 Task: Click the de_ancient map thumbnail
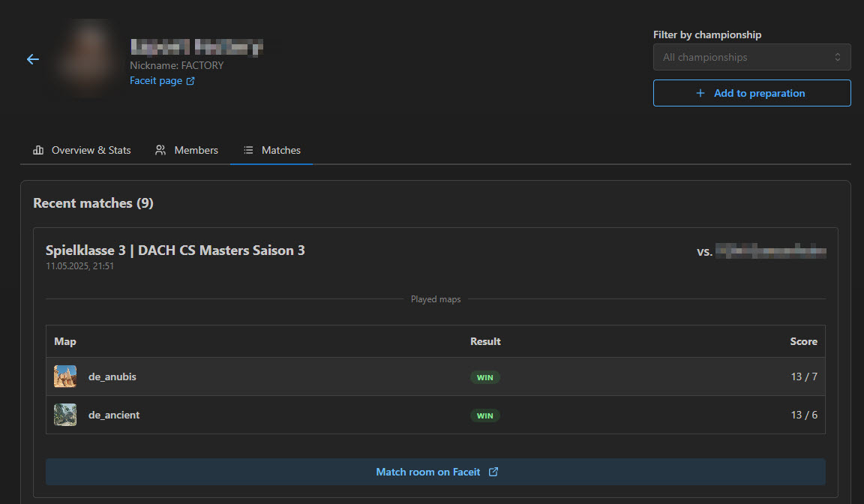tap(65, 415)
